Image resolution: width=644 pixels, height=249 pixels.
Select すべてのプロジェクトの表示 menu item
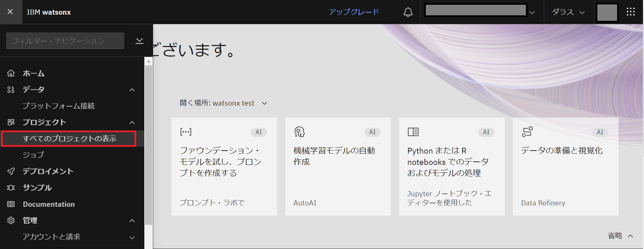coord(69,139)
